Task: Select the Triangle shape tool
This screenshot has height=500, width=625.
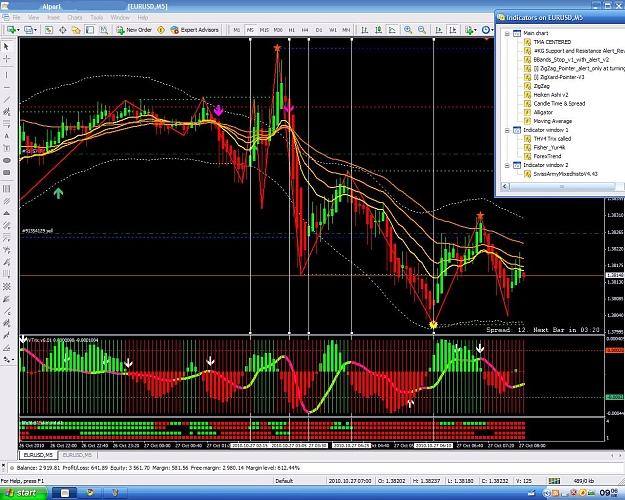Action: (6, 213)
